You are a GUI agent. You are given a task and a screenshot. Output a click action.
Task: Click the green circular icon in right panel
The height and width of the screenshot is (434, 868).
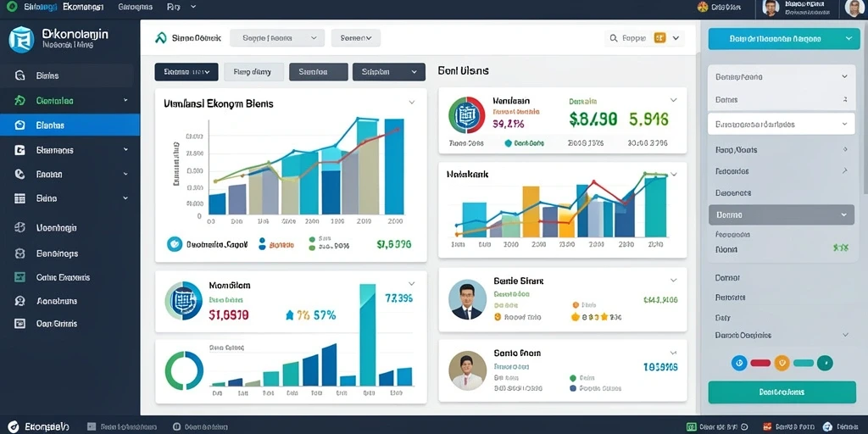pyautogui.click(x=825, y=363)
